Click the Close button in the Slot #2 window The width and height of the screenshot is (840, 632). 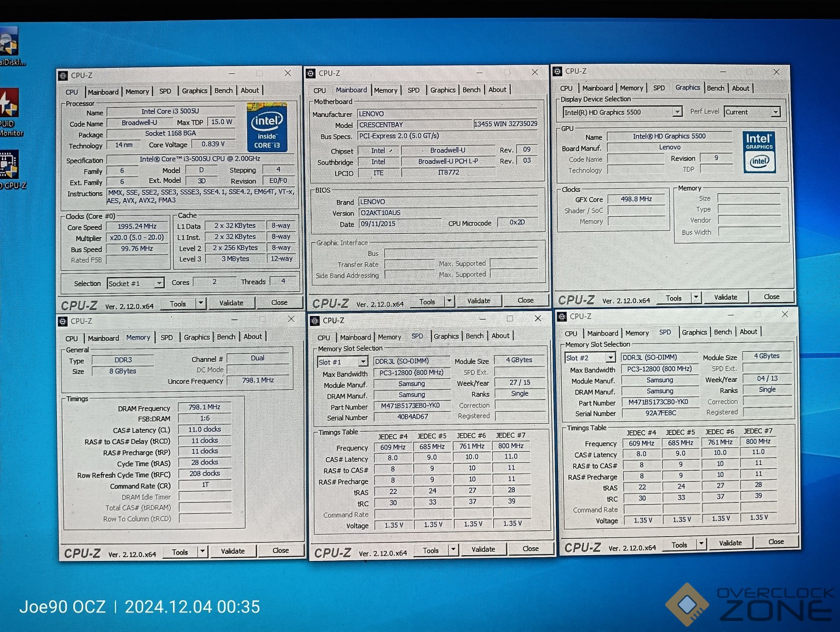tap(776, 541)
